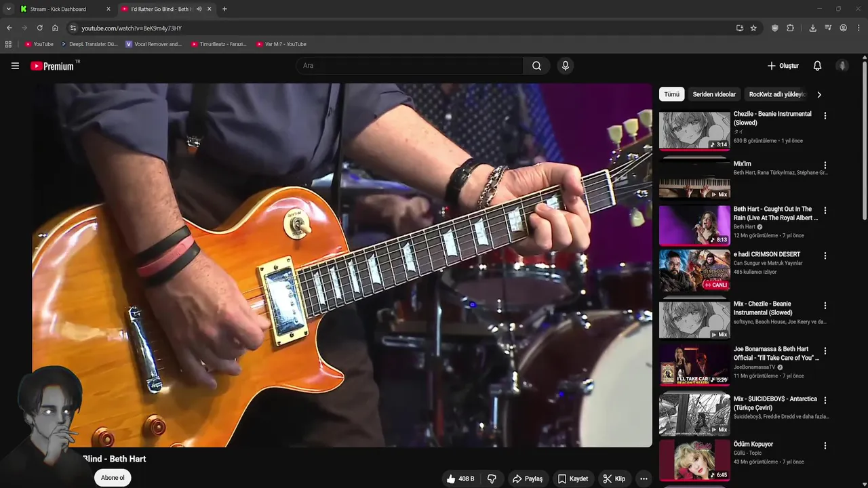Select the Seriden videolar chip
868x488 pixels.
[714, 94]
